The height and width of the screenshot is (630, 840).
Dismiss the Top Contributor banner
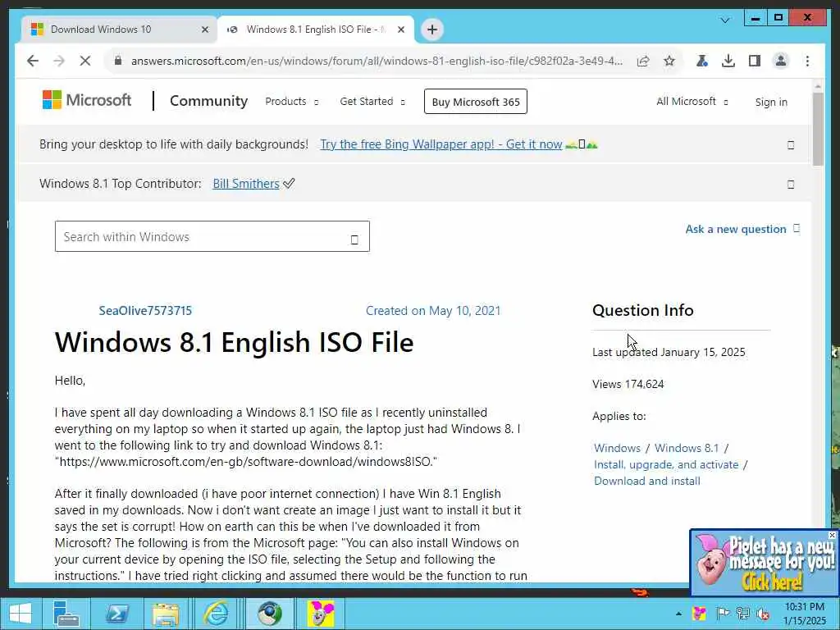click(x=791, y=185)
